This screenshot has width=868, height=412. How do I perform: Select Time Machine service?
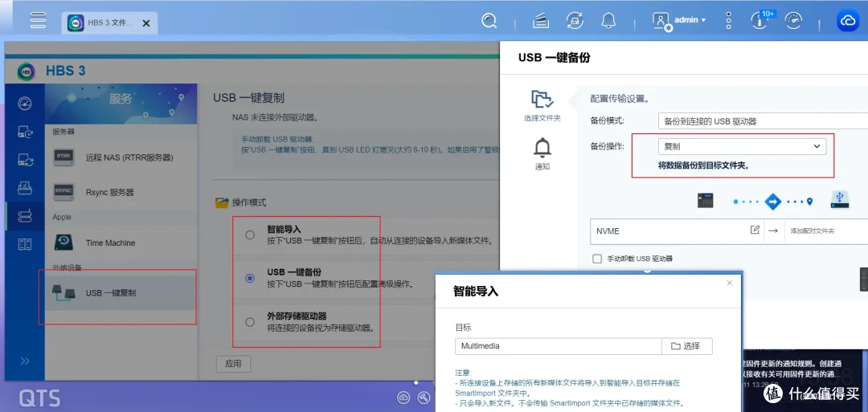pyautogui.click(x=121, y=243)
